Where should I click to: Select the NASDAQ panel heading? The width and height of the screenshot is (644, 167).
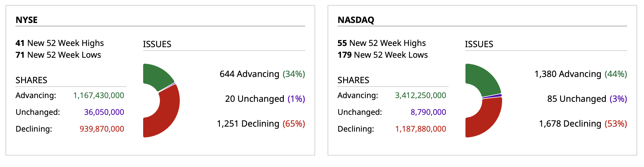coord(356,20)
